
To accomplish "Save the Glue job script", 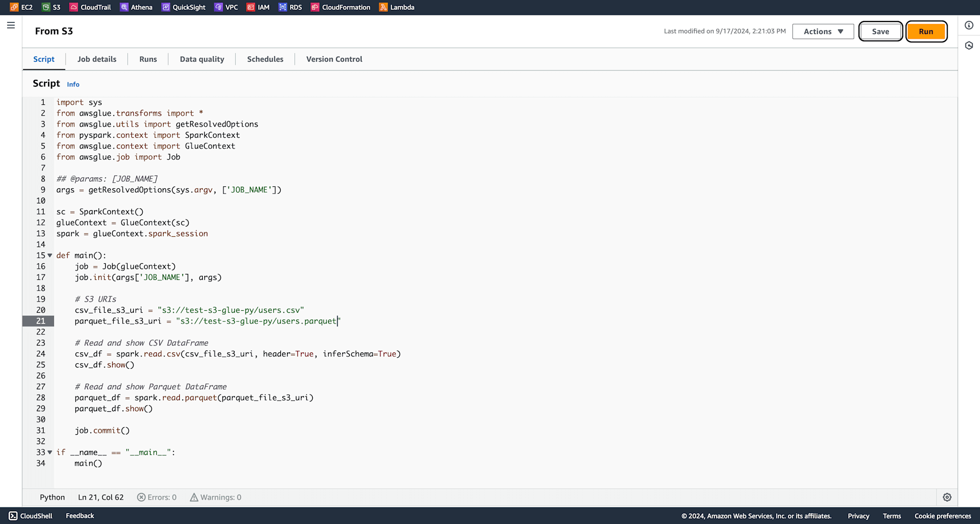I will (881, 31).
